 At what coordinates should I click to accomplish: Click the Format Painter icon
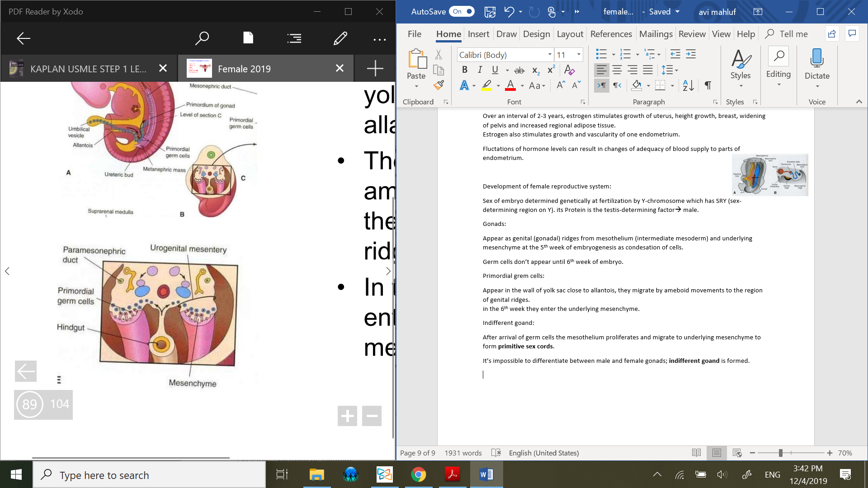[439, 85]
